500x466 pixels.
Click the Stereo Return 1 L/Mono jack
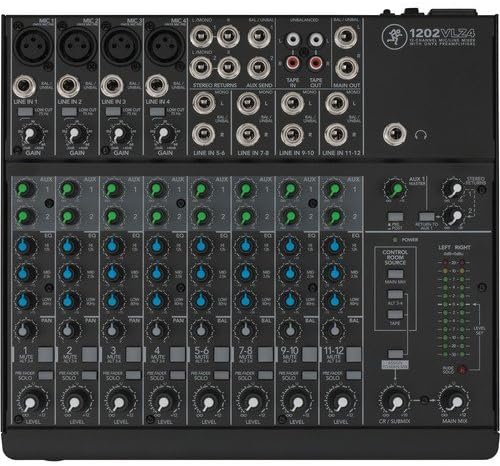tap(201, 37)
